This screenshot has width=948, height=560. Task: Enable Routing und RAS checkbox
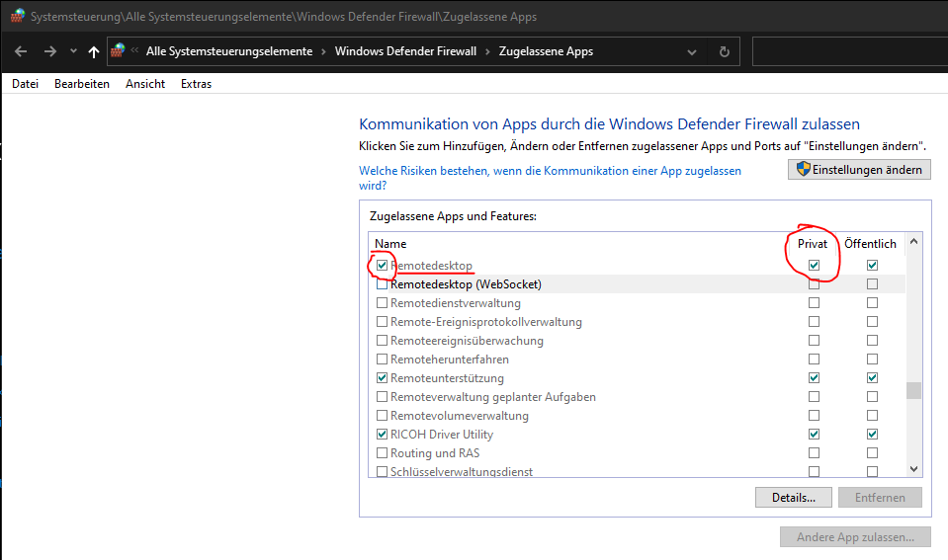point(383,452)
